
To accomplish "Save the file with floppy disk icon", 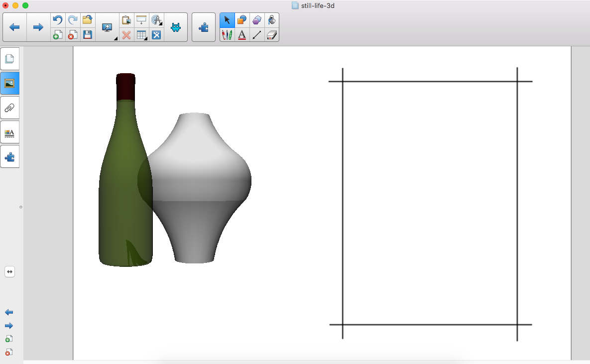I will point(88,35).
